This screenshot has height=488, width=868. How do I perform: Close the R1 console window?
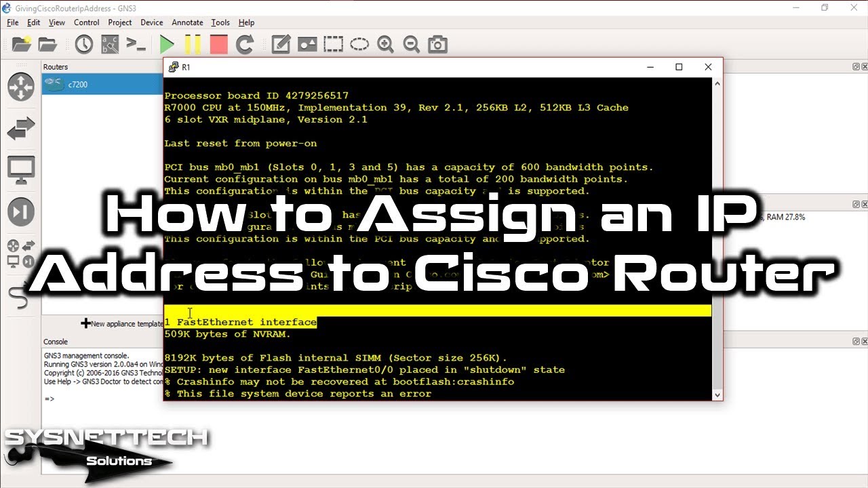click(708, 67)
